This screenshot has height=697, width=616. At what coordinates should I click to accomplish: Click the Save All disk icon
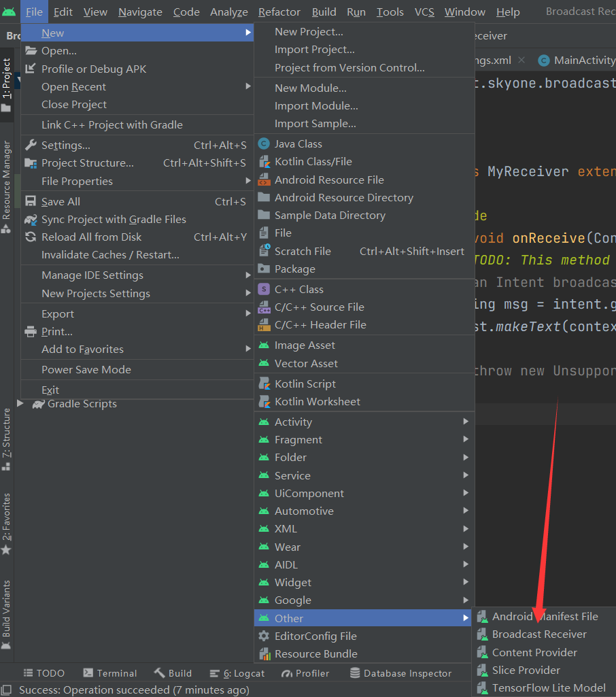pyautogui.click(x=31, y=202)
